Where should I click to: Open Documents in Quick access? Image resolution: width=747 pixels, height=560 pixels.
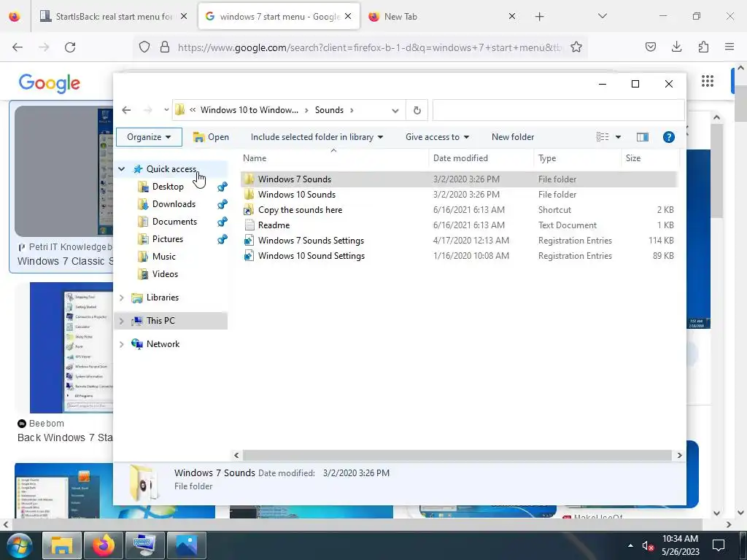pyautogui.click(x=174, y=222)
